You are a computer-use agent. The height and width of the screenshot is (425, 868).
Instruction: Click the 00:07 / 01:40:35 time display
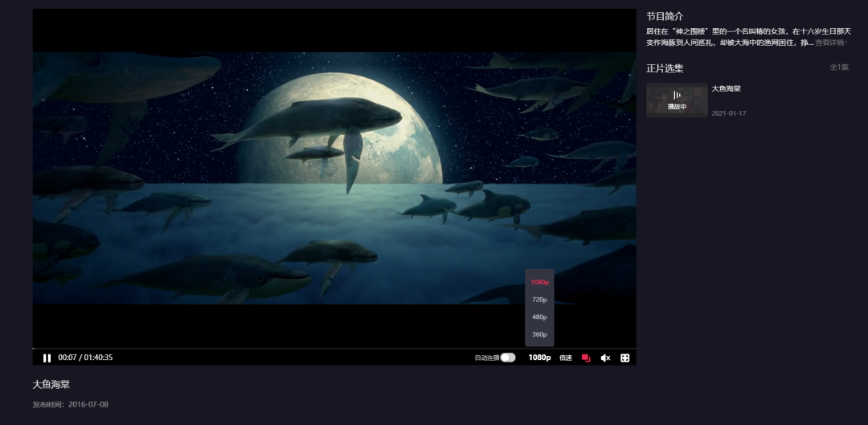(x=85, y=358)
